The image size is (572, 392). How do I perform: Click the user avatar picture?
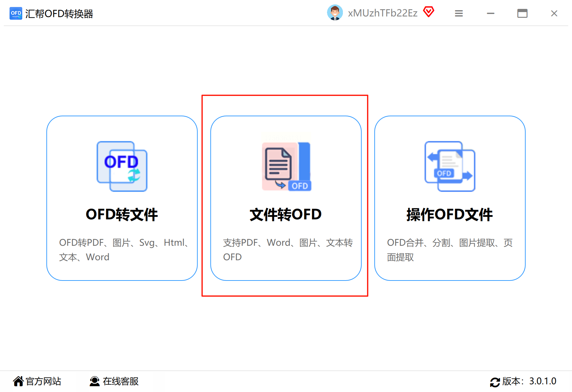[x=335, y=13]
